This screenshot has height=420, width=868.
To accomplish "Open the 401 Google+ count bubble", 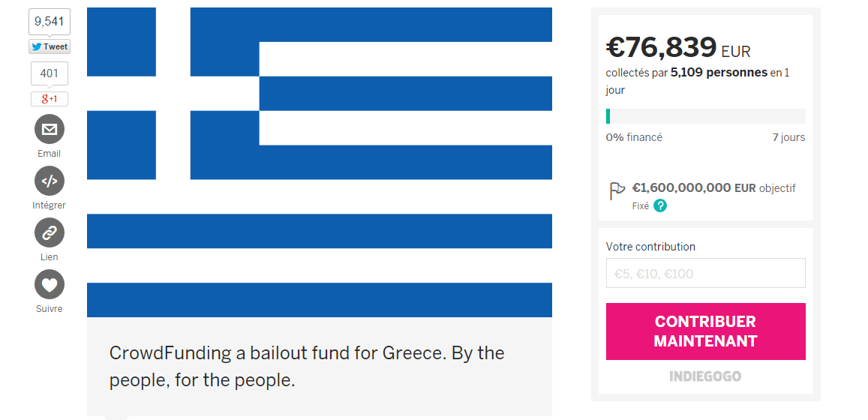I will pyautogui.click(x=50, y=73).
